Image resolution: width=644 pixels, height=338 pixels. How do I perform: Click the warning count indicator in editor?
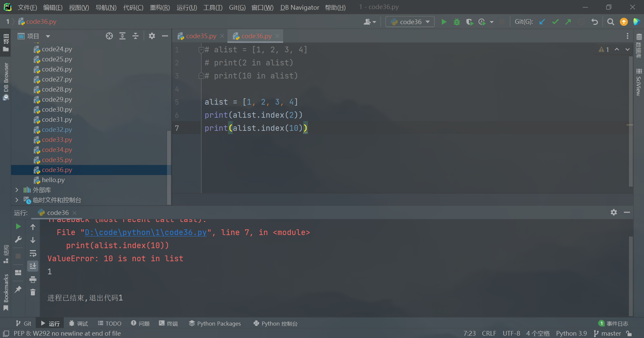(x=604, y=49)
